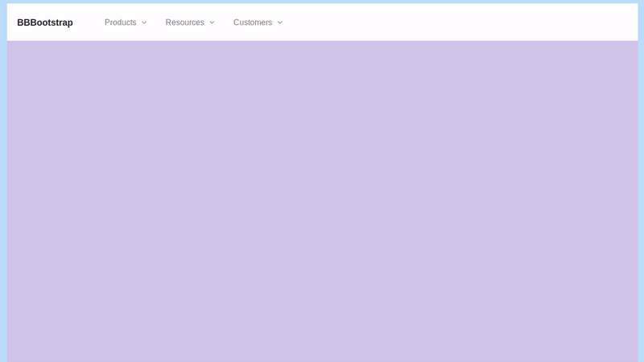Toggle the Products menu arrow
The width and height of the screenshot is (644, 362).
tap(144, 23)
